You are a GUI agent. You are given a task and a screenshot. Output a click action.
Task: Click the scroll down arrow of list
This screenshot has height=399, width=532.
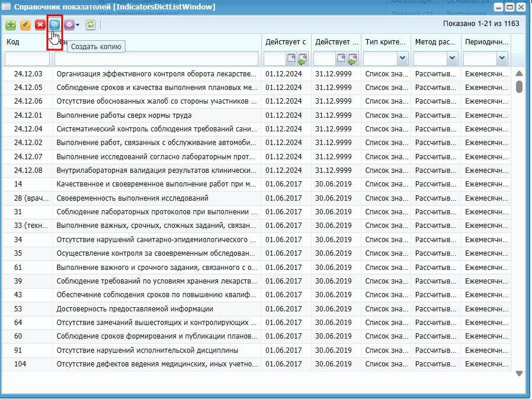519,374
